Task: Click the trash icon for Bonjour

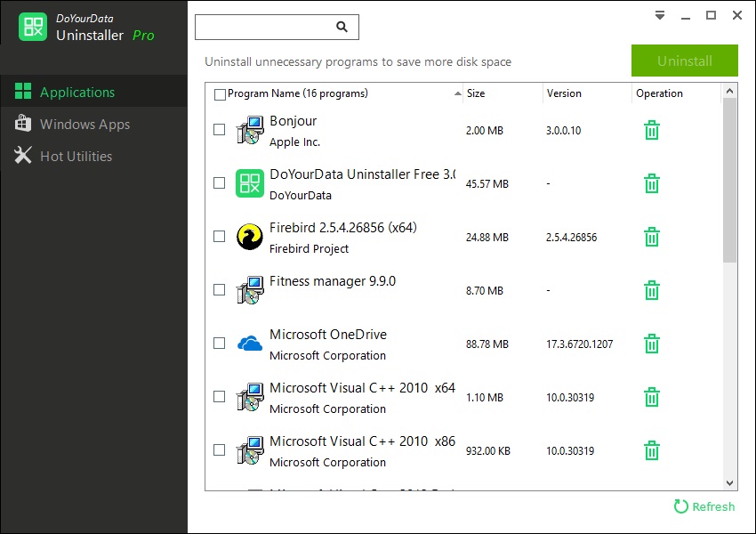Action: [x=651, y=130]
